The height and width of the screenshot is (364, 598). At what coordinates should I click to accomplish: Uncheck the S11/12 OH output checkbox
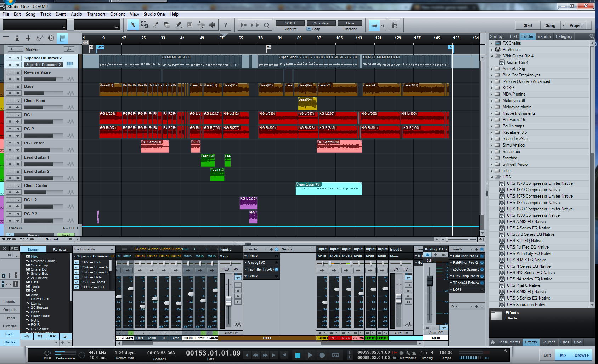point(77,287)
